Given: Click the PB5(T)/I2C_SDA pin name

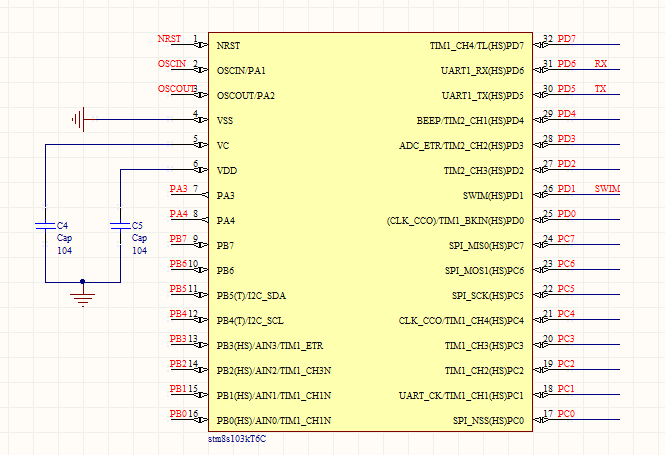Looking at the screenshot, I should click(x=251, y=296).
